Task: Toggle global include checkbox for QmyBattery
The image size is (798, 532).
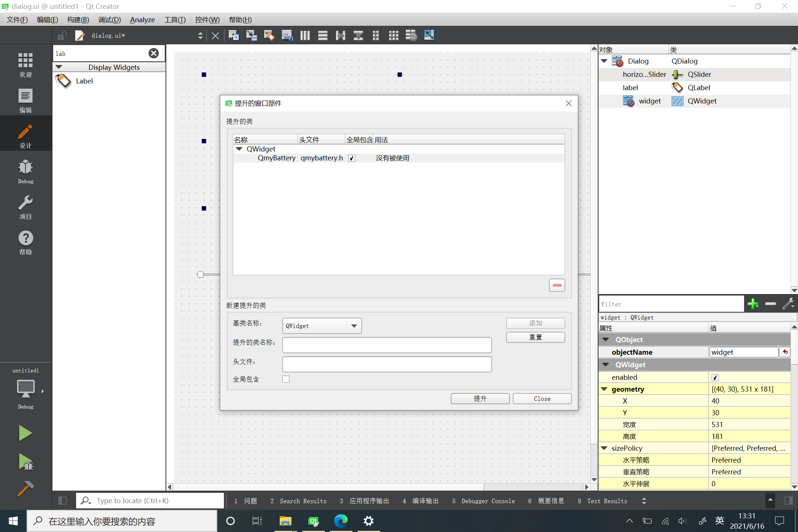Action: (x=352, y=158)
